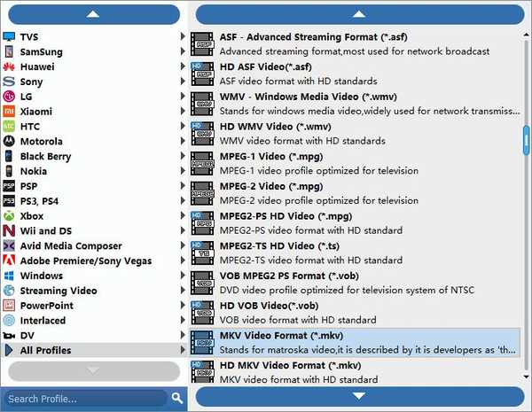Image resolution: width=532 pixels, height=412 pixels.
Task: Click the Search Profile input field
Action: click(x=87, y=399)
